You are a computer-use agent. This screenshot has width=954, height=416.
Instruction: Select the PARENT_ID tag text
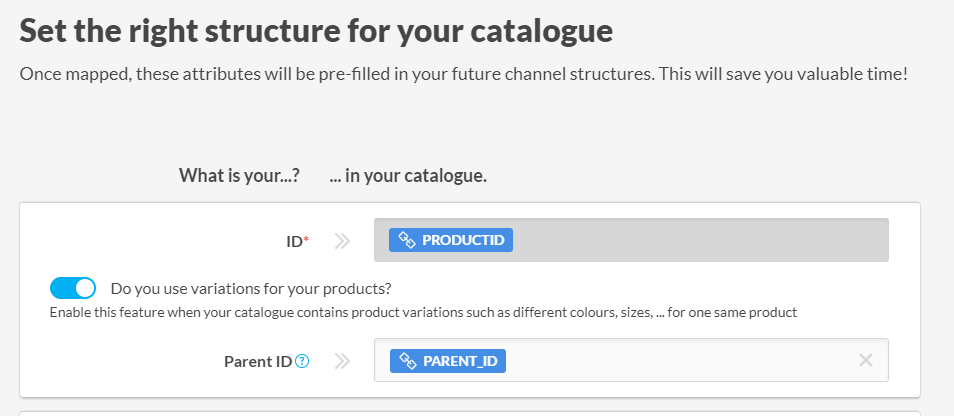coord(460,360)
